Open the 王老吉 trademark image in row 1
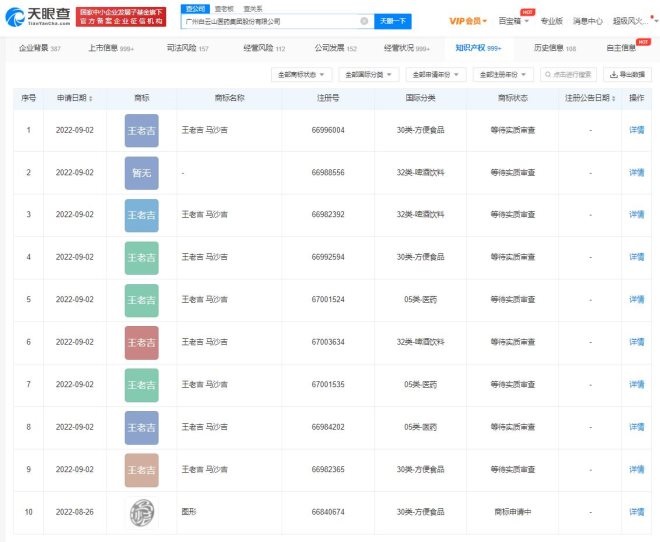Screen dimensions: 660x542 point(142,130)
